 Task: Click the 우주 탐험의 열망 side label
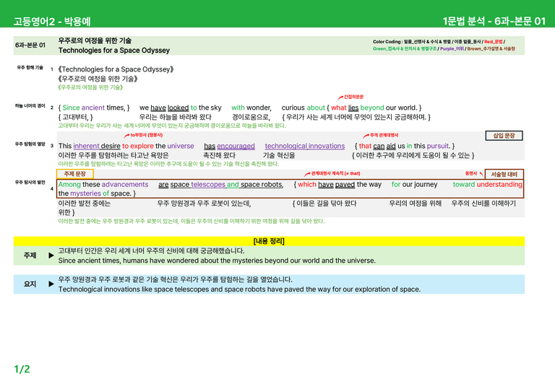click(x=30, y=144)
